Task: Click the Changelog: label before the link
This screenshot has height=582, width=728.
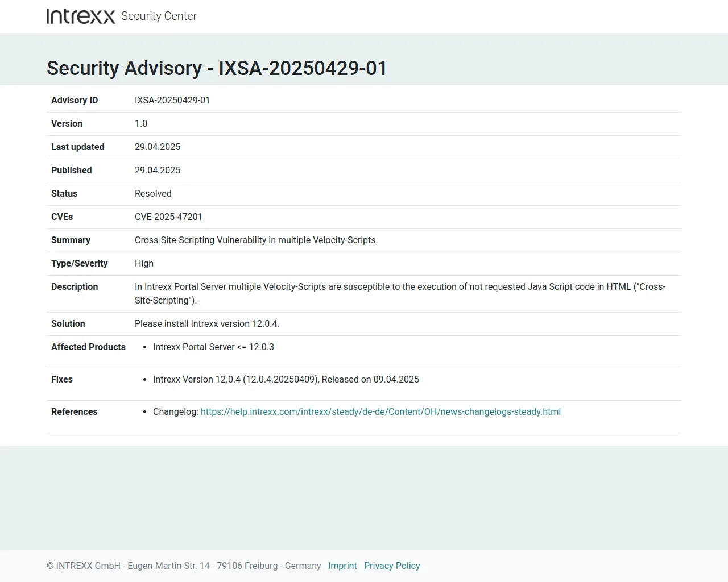Action: coord(176,411)
